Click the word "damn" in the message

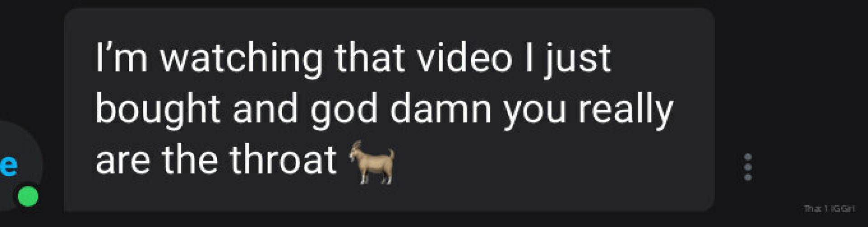pyautogui.click(x=440, y=109)
